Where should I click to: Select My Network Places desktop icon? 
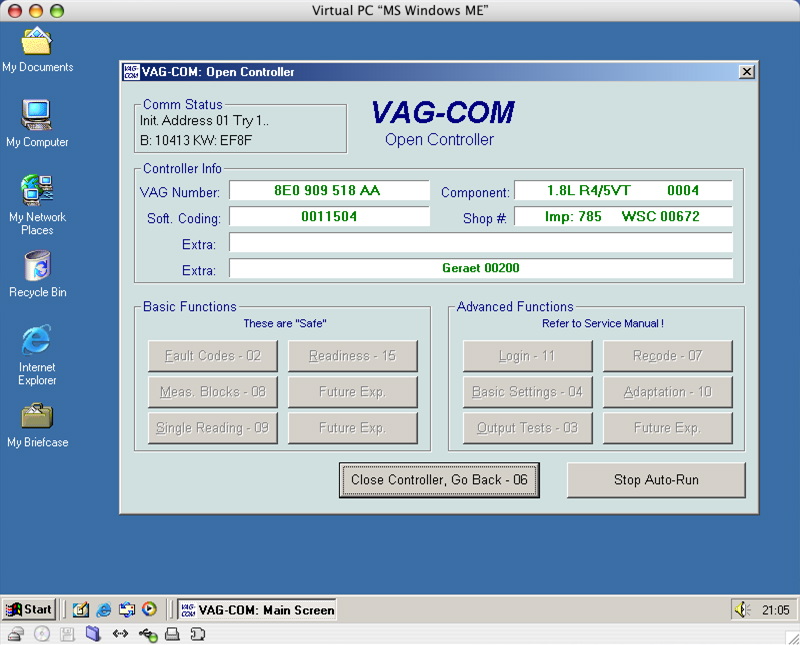click(37, 205)
